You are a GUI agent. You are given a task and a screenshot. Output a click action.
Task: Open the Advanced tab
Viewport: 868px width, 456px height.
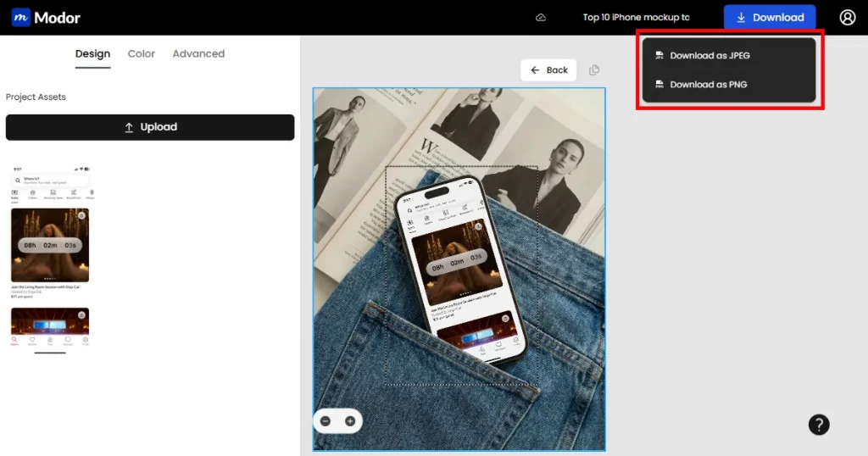[x=198, y=53]
